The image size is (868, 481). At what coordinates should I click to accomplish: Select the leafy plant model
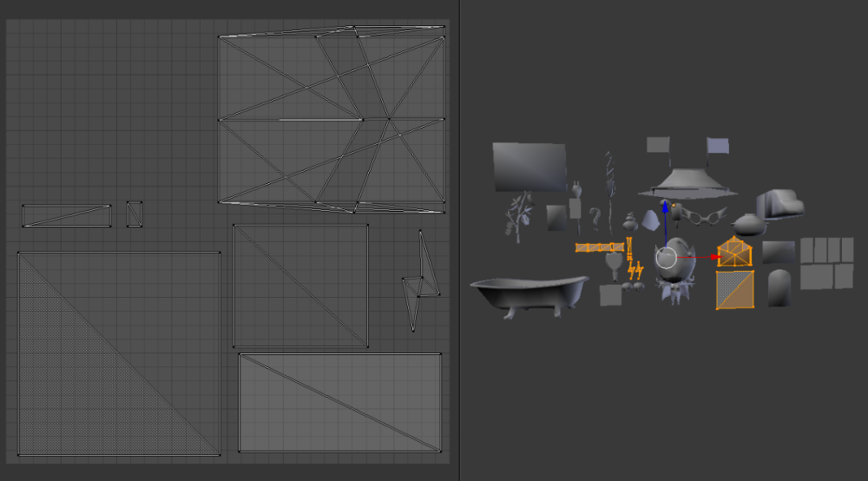(519, 218)
